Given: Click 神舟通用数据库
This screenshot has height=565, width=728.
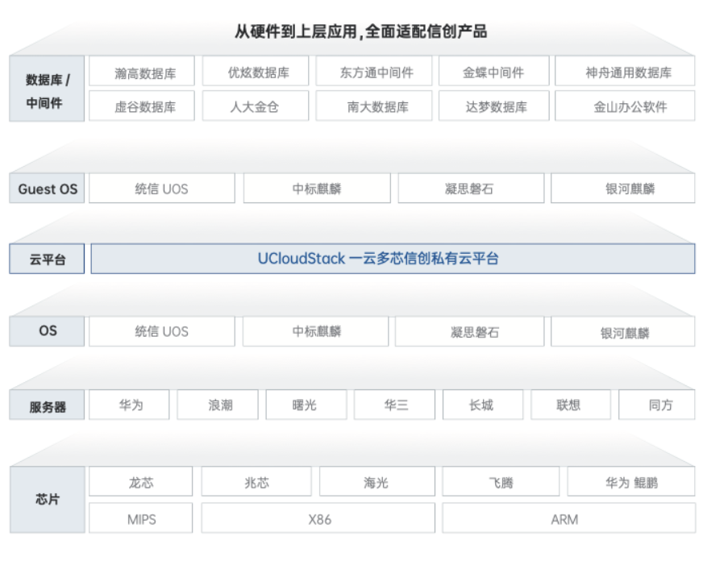Looking at the screenshot, I should (626, 73).
